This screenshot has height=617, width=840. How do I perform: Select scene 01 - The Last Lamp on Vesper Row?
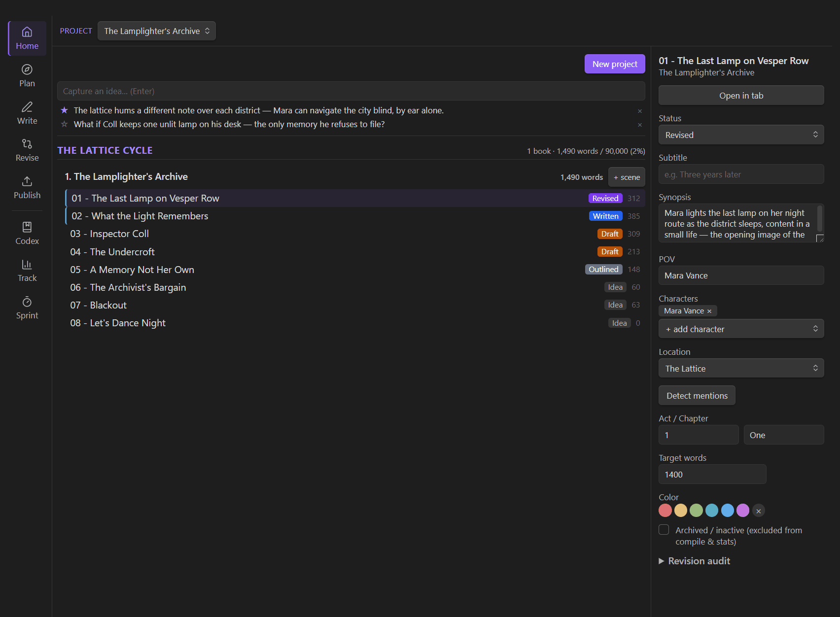pyautogui.click(x=355, y=198)
